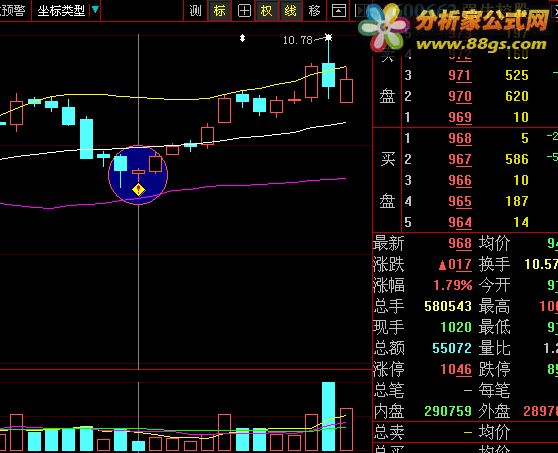Click the 现手 value 1020
The image size is (558, 453).
pyautogui.click(x=456, y=327)
